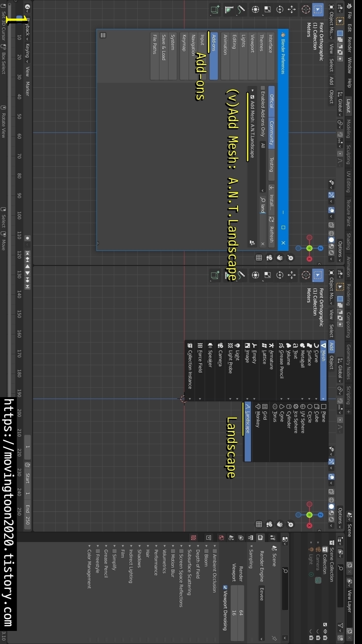The image size is (362, 644).
Task: Enable Motion Blur checkbox
Action: click(173, 551)
